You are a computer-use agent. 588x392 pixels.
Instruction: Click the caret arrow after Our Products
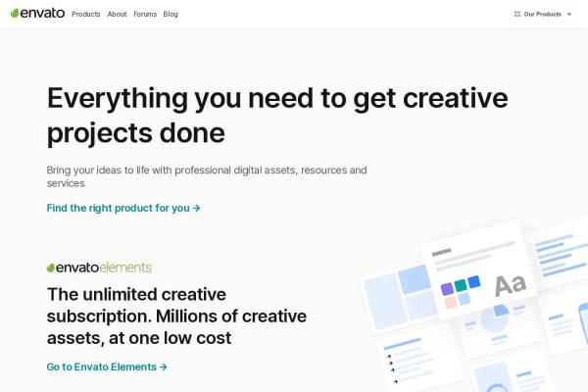(568, 15)
